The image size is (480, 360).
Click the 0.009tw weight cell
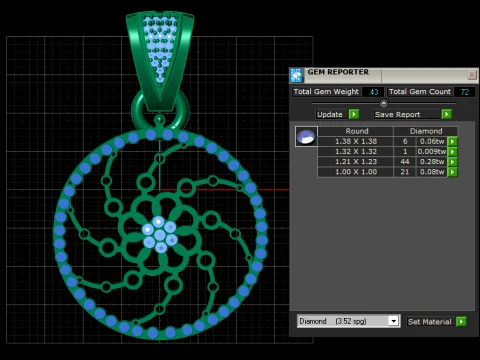(432, 152)
